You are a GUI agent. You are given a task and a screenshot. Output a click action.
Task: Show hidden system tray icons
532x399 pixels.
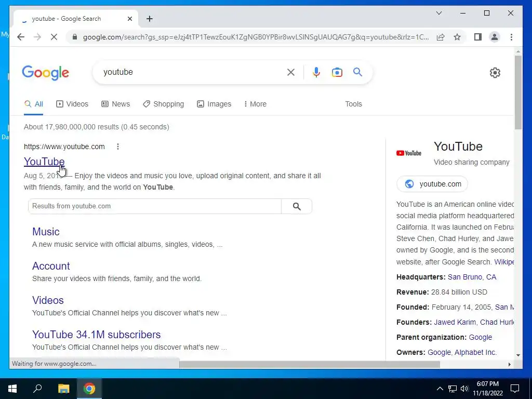coord(440,389)
